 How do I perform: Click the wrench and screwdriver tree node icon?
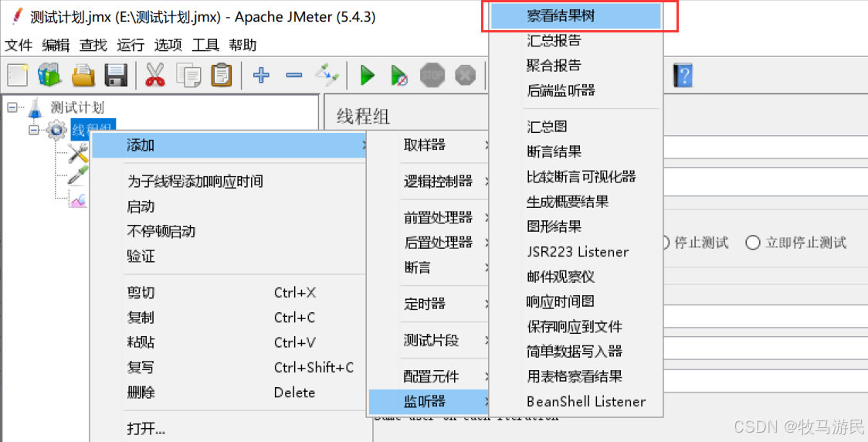78,153
